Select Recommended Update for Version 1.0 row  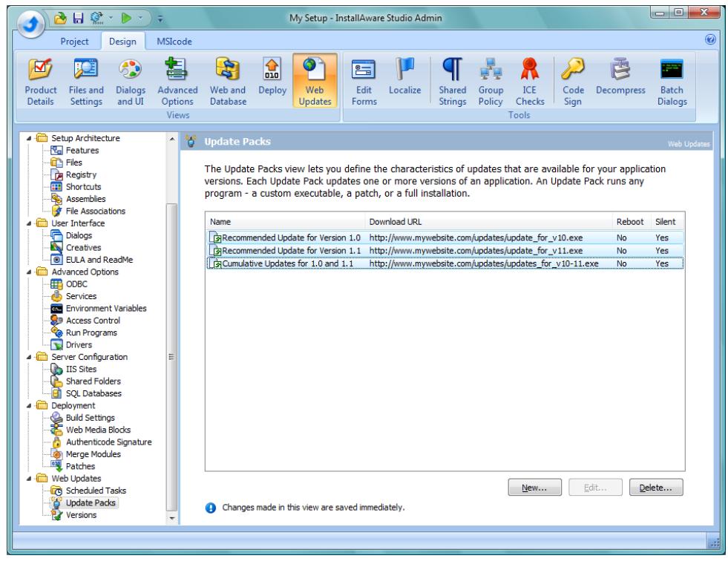pos(445,237)
